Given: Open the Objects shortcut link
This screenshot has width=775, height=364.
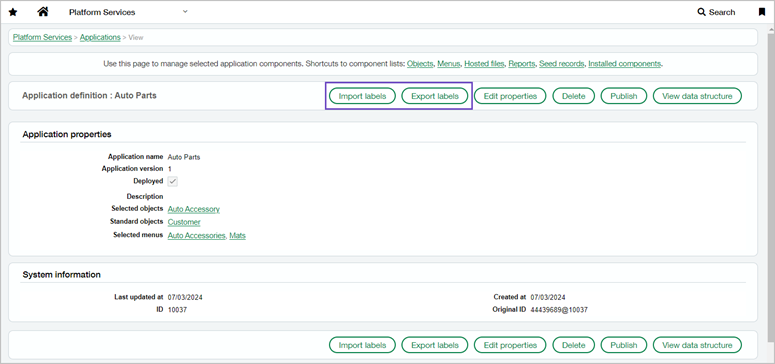Looking at the screenshot, I should tap(420, 64).
